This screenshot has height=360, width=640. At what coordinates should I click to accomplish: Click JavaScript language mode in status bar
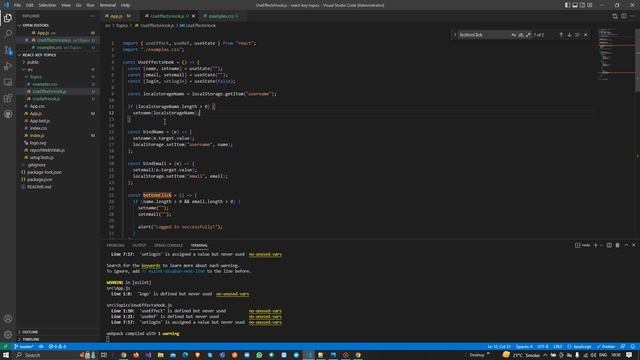pyautogui.click(x=580, y=347)
